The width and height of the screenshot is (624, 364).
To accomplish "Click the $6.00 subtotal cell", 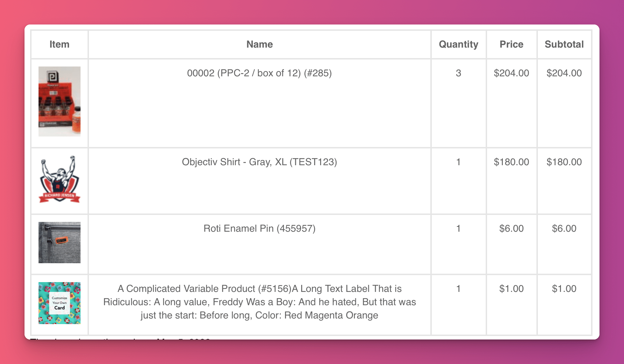I will [564, 229].
